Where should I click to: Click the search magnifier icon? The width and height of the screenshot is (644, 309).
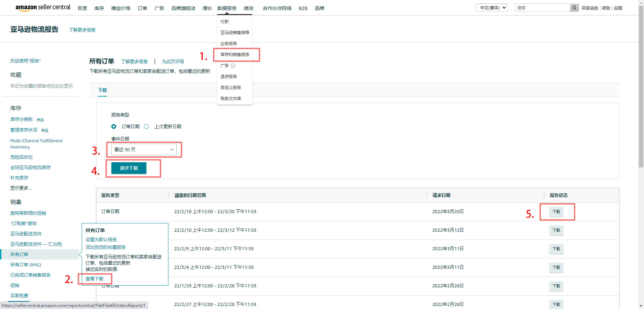[x=574, y=8]
